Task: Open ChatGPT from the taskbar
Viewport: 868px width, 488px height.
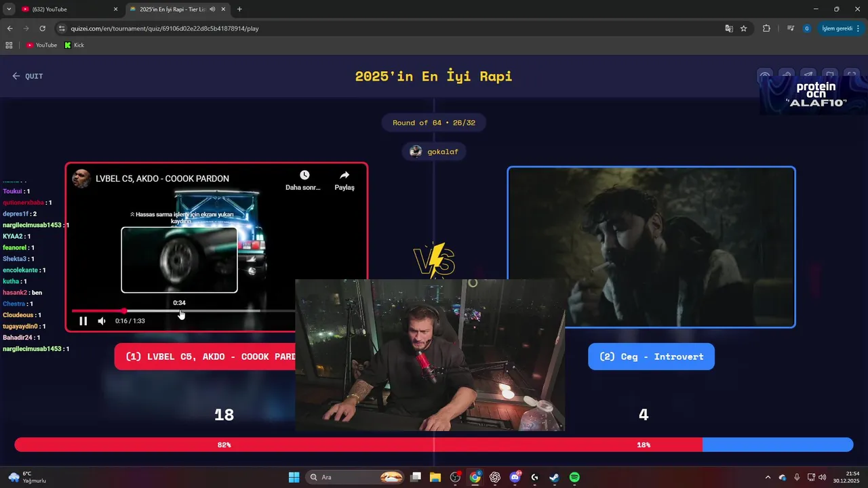Action: 495,477
